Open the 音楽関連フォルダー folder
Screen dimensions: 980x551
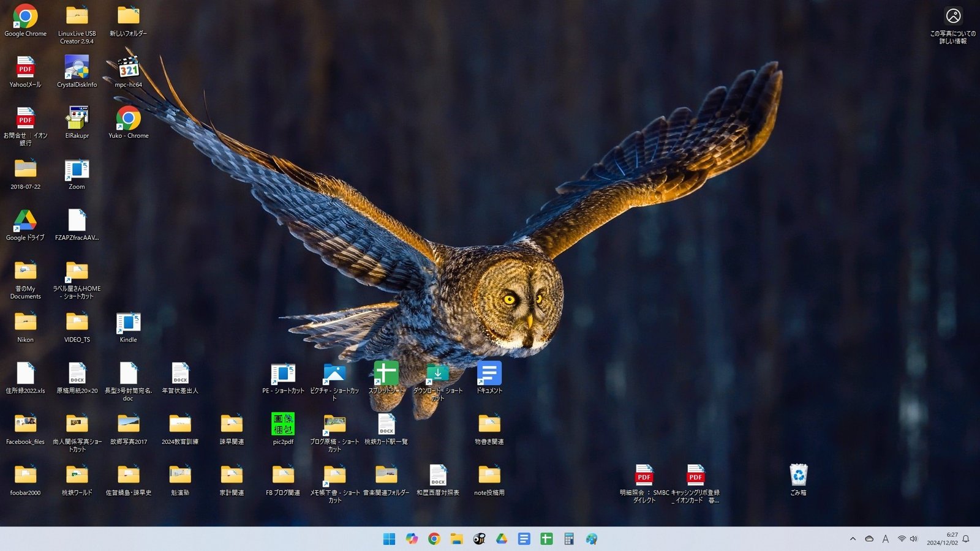pyautogui.click(x=386, y=480)
